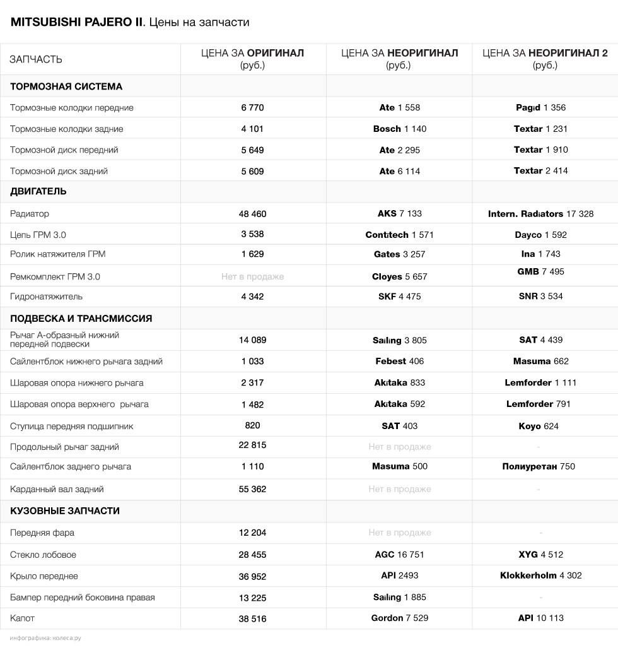Screen dimensions: 618x672
Task: Select the ЦЕНА ЗА НЕОРИГИНАЛ 2 column header
Action: pos(545,59)
